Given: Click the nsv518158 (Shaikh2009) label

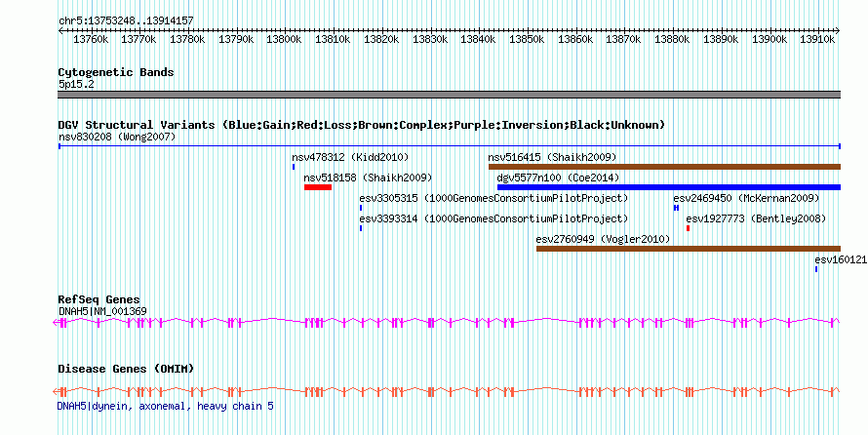Looking at the screenshot, I should (368, 178).
